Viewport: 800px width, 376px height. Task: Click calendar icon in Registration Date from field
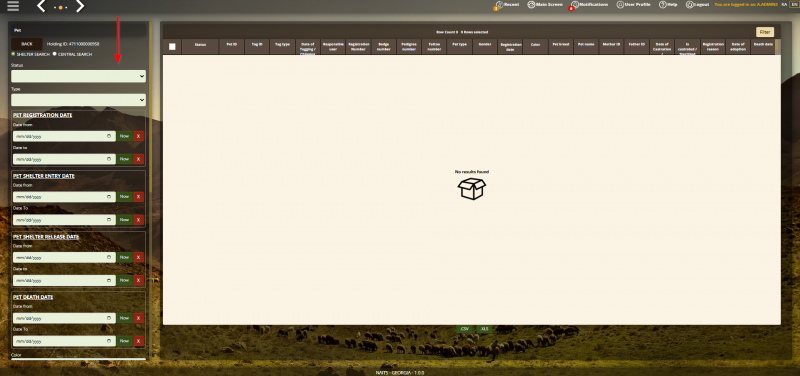click(x=109, y=136)
